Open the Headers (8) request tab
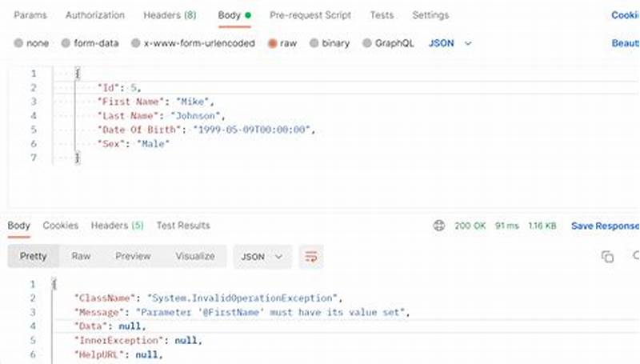The image size is (640, 364). tap(170, 15)
